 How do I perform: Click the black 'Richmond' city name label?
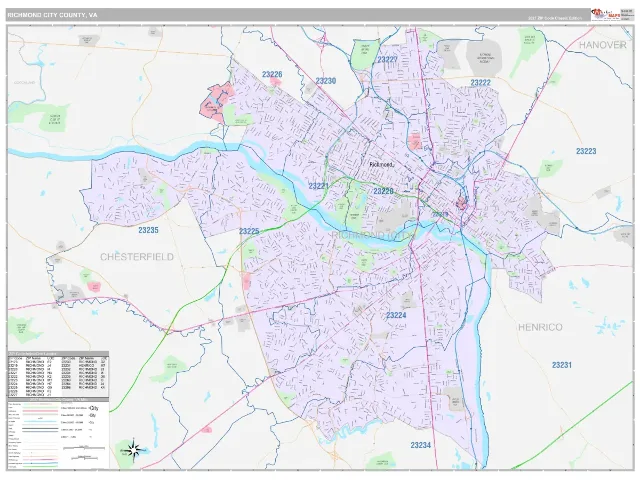pos(382,164)
